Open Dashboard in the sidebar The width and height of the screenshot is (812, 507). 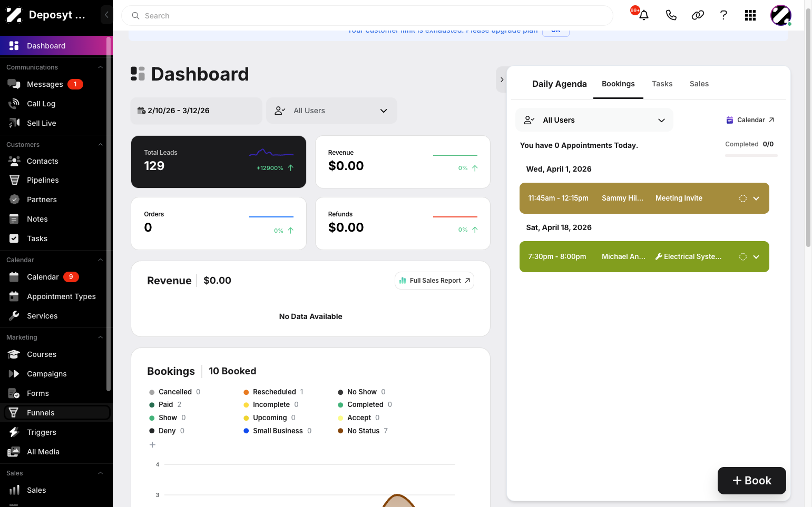point(56,46)
